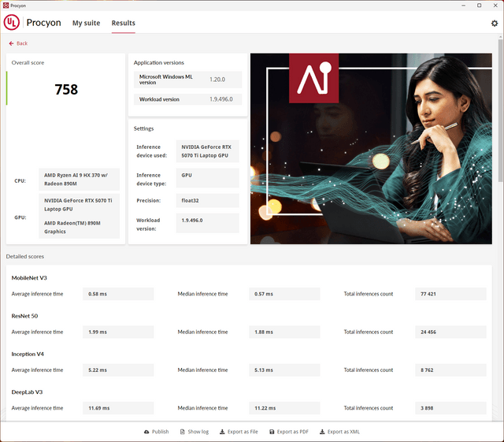This screenshot has width=504, height=442.
Task: Select the Results tab
Action: coord(124,23)
